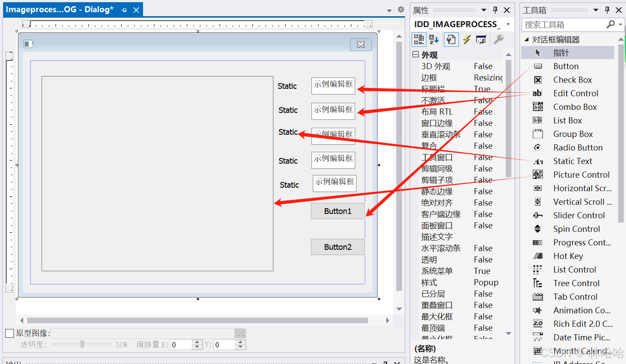626x364 pixels.
Task: Adjust the 透明度 opacity slider
Action: 82,344
